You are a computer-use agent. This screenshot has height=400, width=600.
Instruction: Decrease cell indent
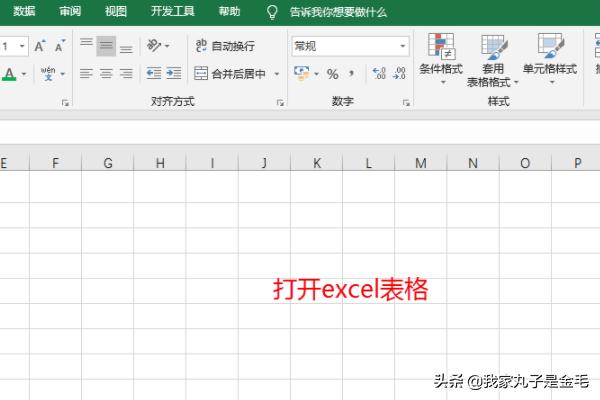coord(154,73)
